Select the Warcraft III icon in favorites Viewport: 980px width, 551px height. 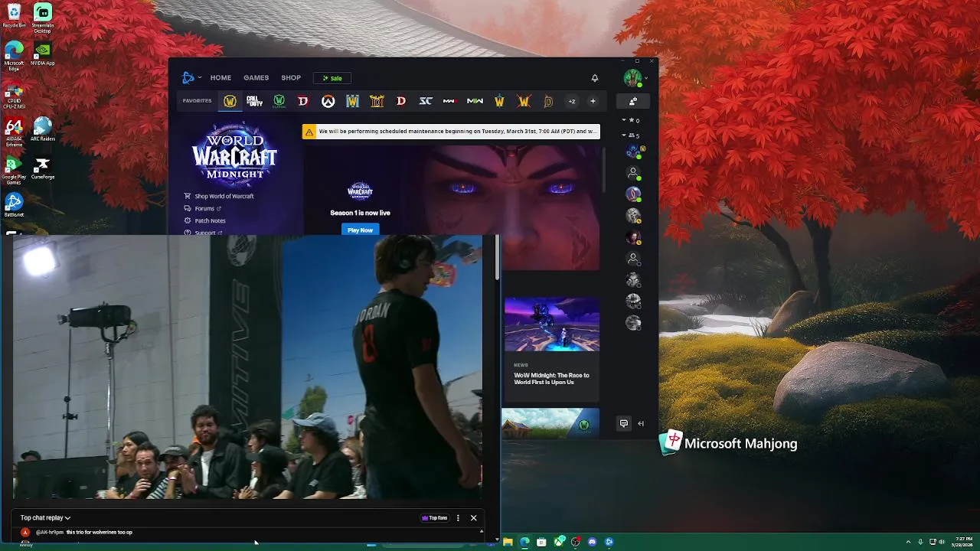pos(352,101)
